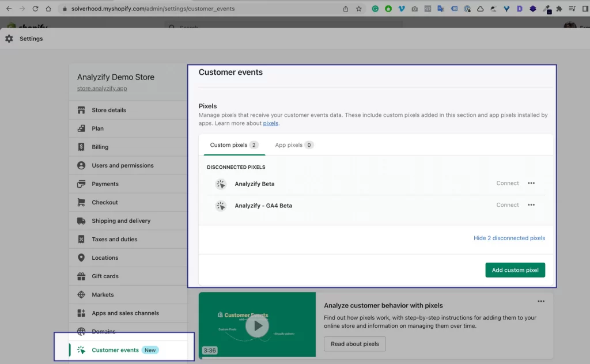
Task: Click the green Grammarly extension icon
Action: 375,9
